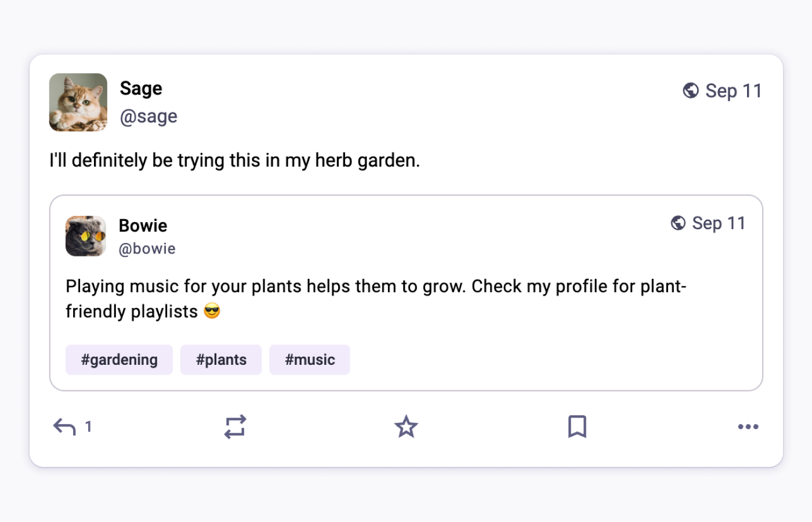This screenshot has height=522, width=812.
Task: Click Bowie's sunglasses cat avatar
Action: [86, 236]
